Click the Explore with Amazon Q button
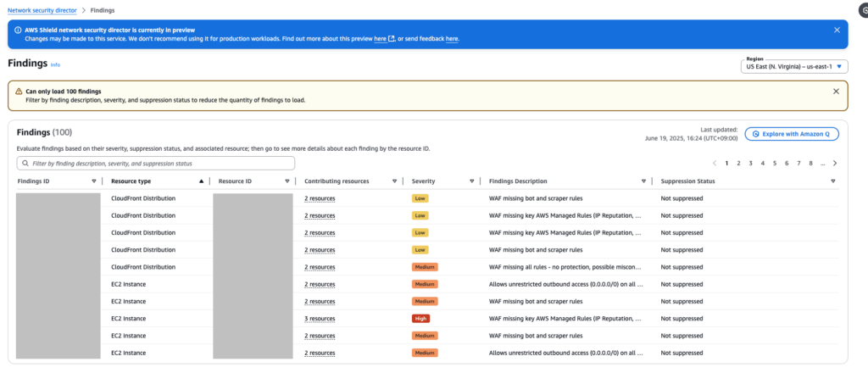 (792, 134)
